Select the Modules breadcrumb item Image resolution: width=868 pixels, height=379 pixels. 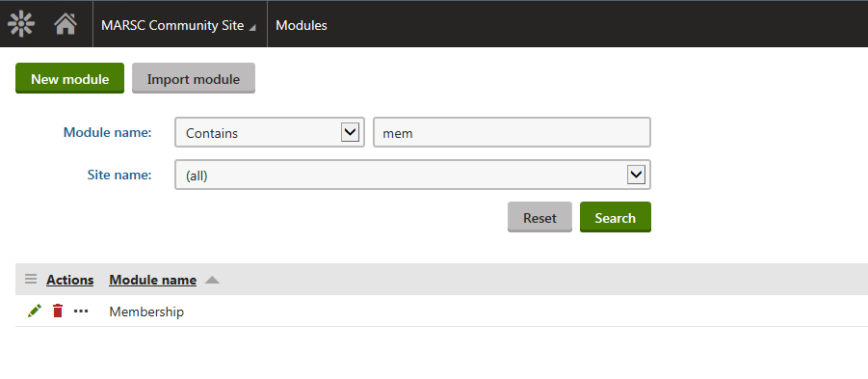pyautogui.click(x=302, y=25)
